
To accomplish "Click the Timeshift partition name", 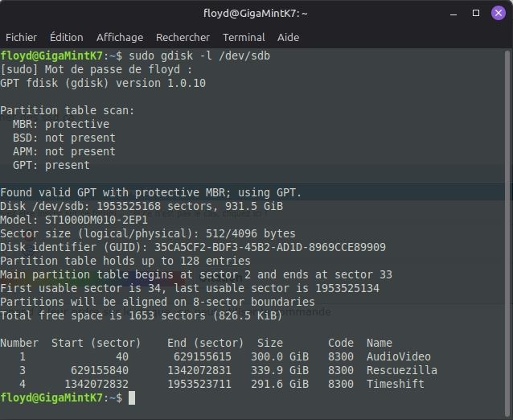I will click(x=396, y=384).
